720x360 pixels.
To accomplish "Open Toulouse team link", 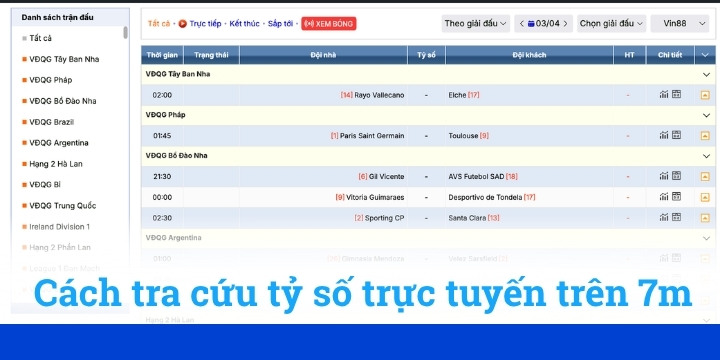I will (463, 136).
